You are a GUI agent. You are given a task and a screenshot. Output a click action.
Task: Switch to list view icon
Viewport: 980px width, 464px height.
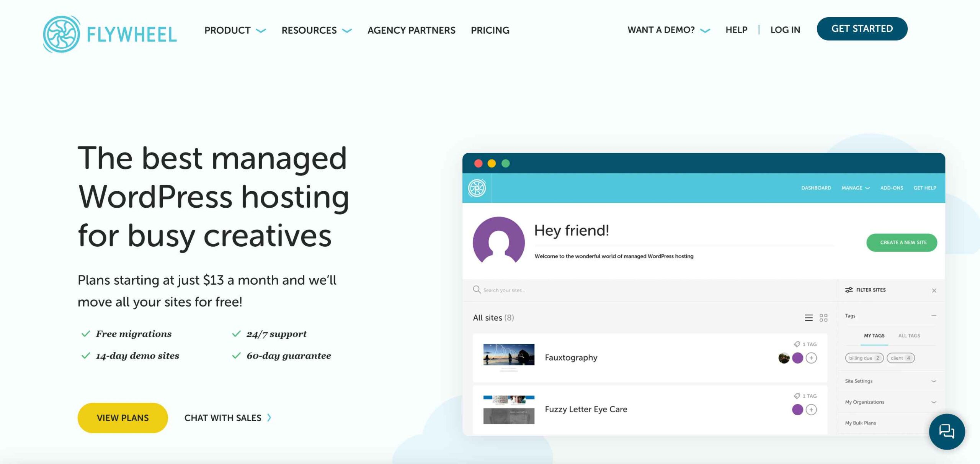point(808,318)
